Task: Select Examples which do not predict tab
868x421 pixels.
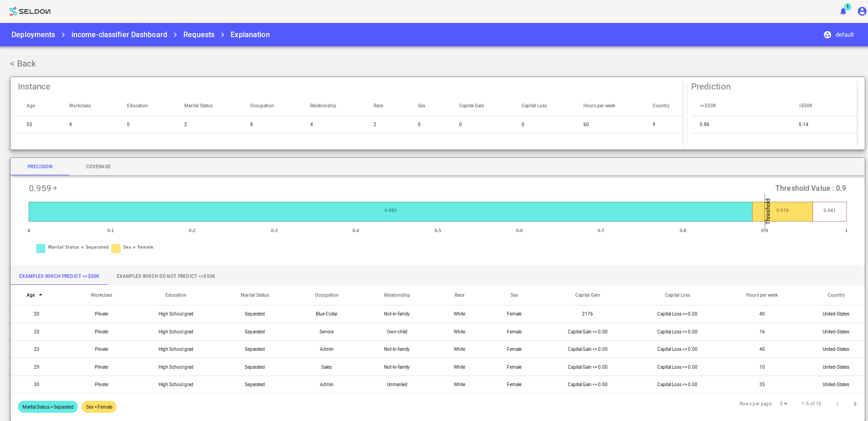Action: 166,276
